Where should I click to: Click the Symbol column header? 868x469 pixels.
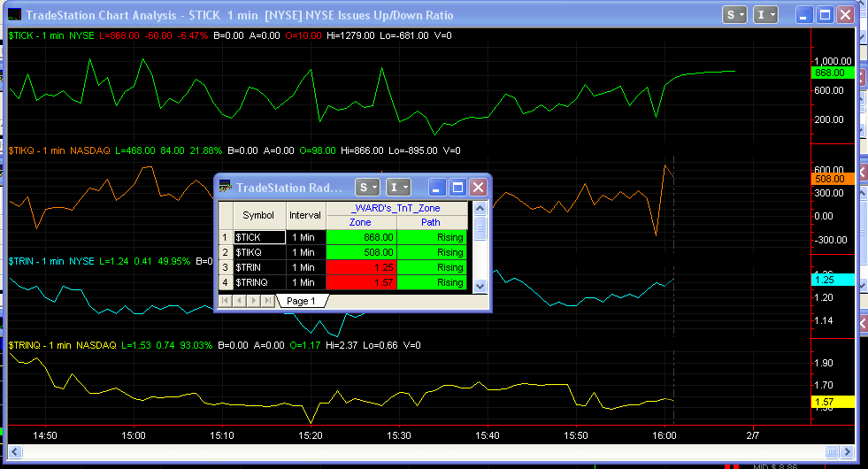click(258, 215)
